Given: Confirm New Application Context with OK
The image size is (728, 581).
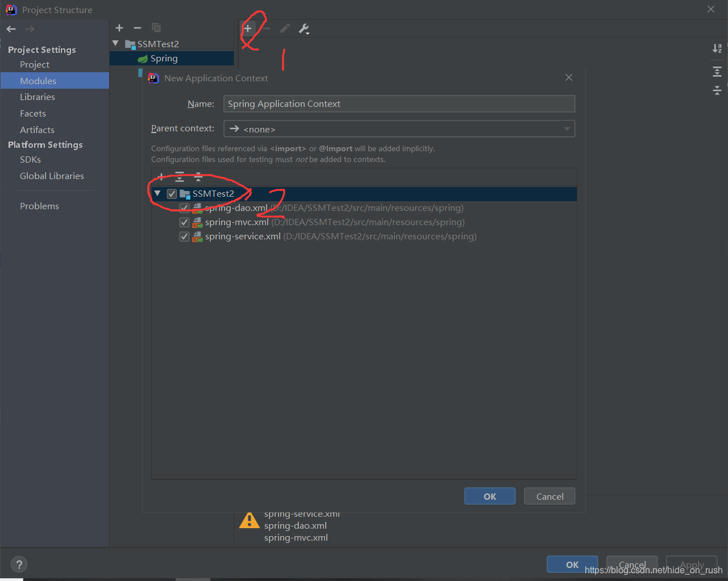Looking at the screenshot, I should pyautogui.click(x=490, y=496).
